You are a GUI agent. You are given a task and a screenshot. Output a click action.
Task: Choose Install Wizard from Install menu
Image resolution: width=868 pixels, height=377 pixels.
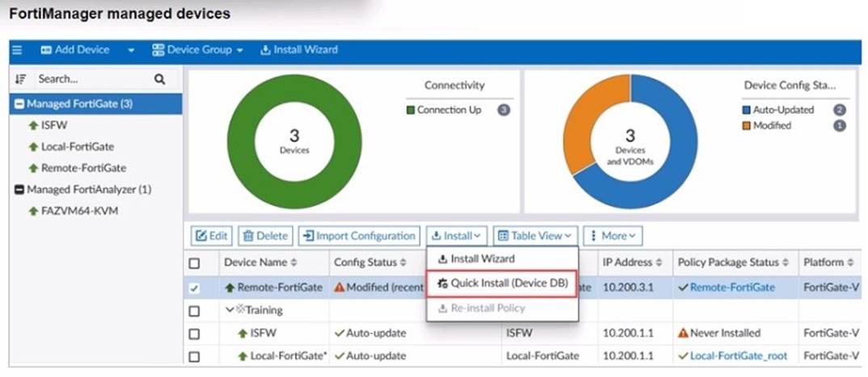[502, 258]
